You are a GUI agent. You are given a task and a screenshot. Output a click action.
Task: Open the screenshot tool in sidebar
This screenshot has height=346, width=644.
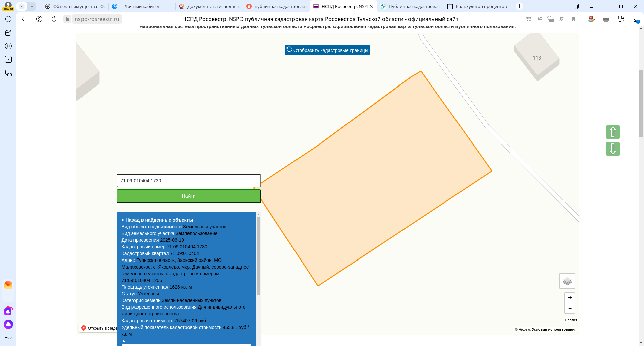click(x=8, y=73)
